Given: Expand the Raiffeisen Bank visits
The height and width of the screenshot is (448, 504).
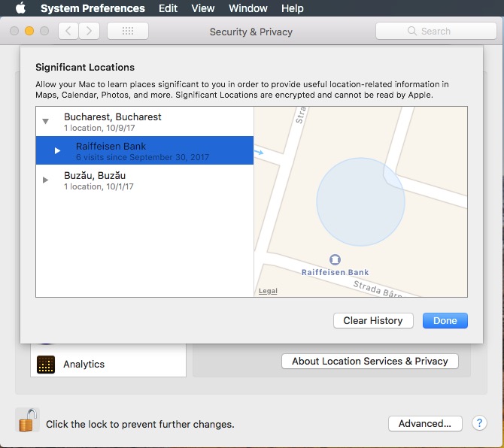Looking at the screenshot, I should coord(57,150).
